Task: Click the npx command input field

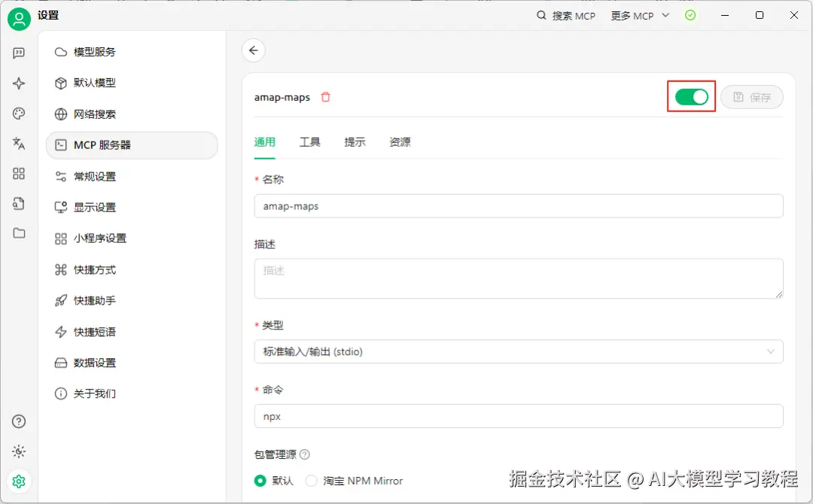Action: tap(518, 416)
